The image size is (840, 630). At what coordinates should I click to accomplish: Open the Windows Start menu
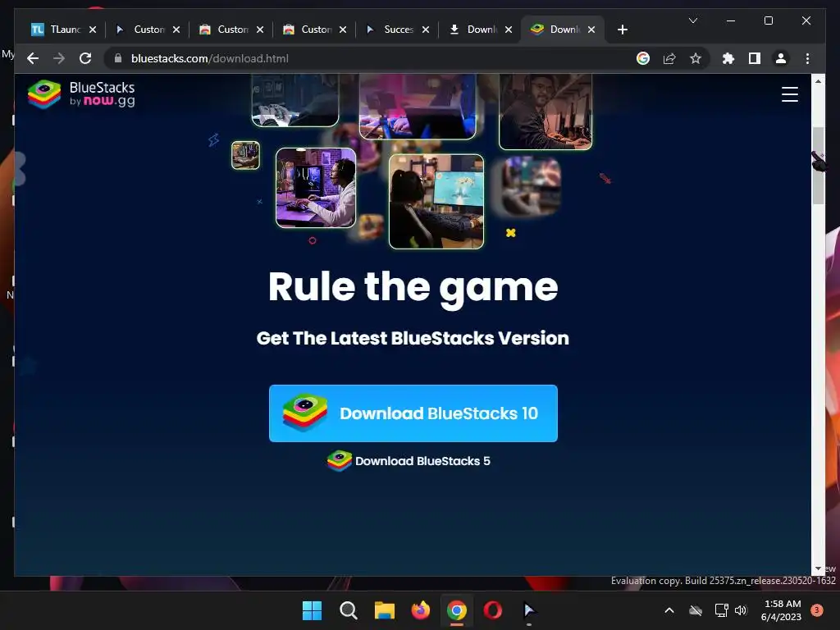[312, 610]
